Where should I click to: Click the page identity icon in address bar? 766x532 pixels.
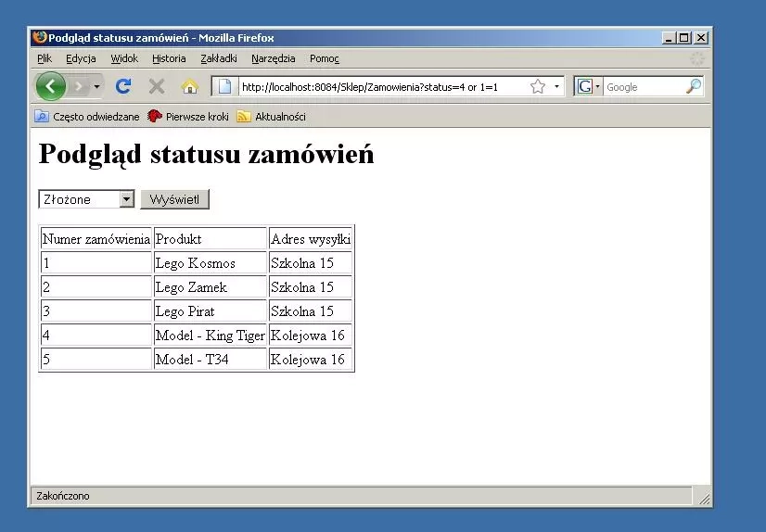coord(224,87)
